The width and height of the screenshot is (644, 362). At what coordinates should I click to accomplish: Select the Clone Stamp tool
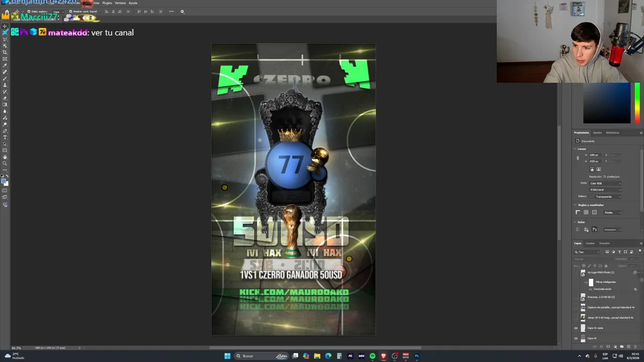click(5, 85)
